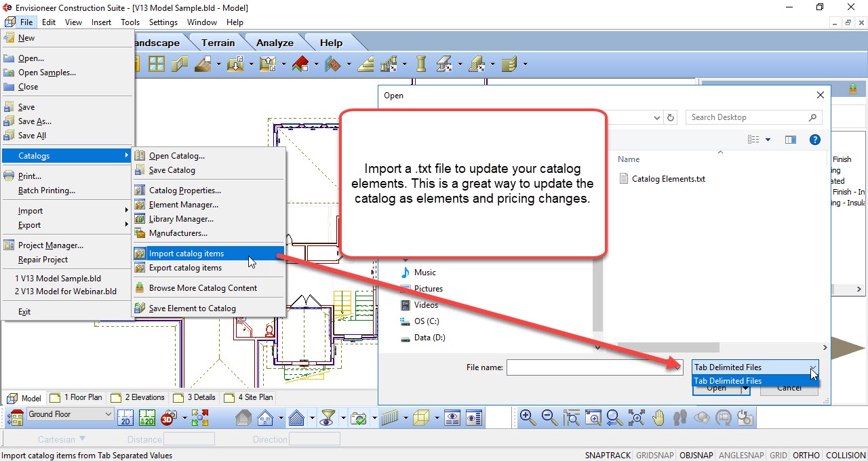The image size is (868, 461).
Task: Expand the 3D camera view dropdown arrow
Action: (183, 418)
